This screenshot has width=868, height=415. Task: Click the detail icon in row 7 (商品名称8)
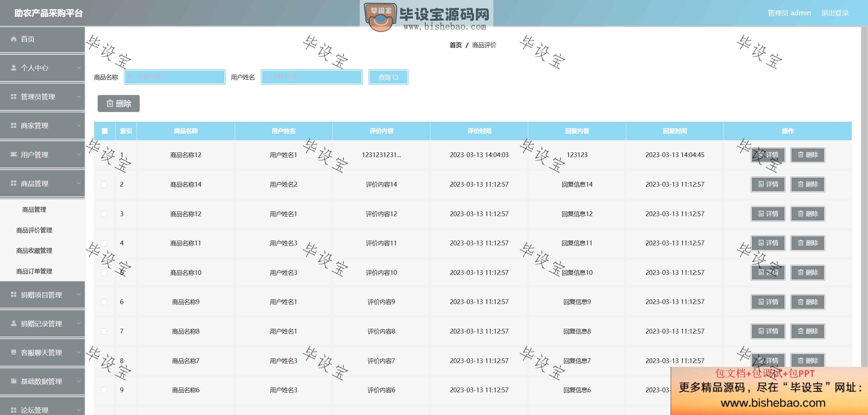coord(761,331)
